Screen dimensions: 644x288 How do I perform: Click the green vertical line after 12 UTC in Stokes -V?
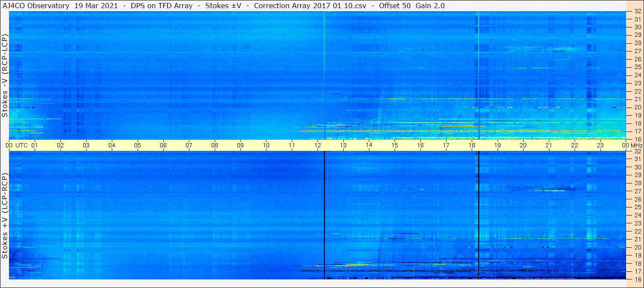pyautogui.click(x=324, y=75)
